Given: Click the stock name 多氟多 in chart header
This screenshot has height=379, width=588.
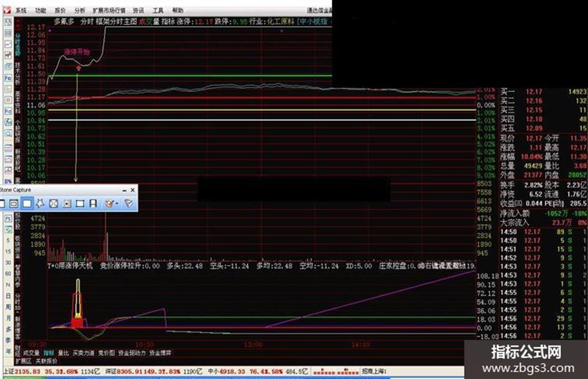Looking at the screenshot, I should point(64,21).
